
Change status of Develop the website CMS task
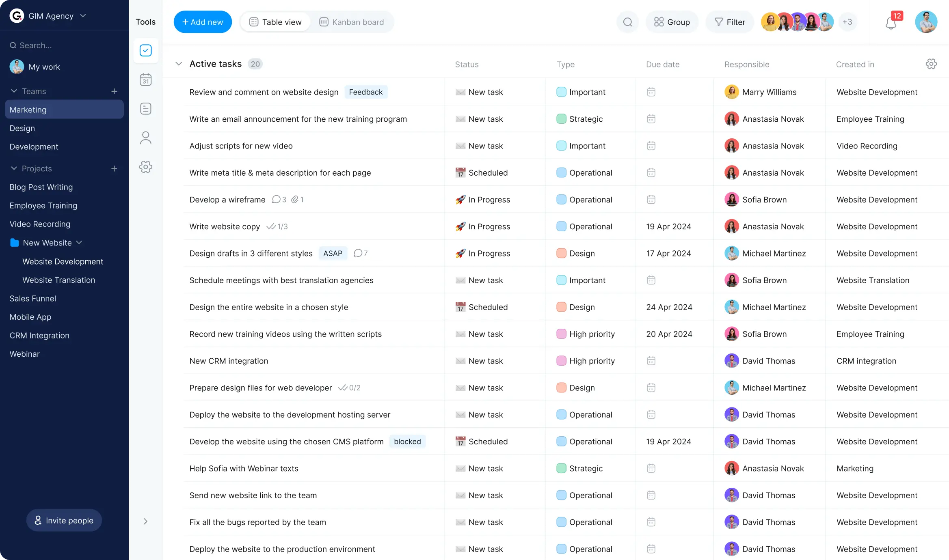[x=482, y=442]
